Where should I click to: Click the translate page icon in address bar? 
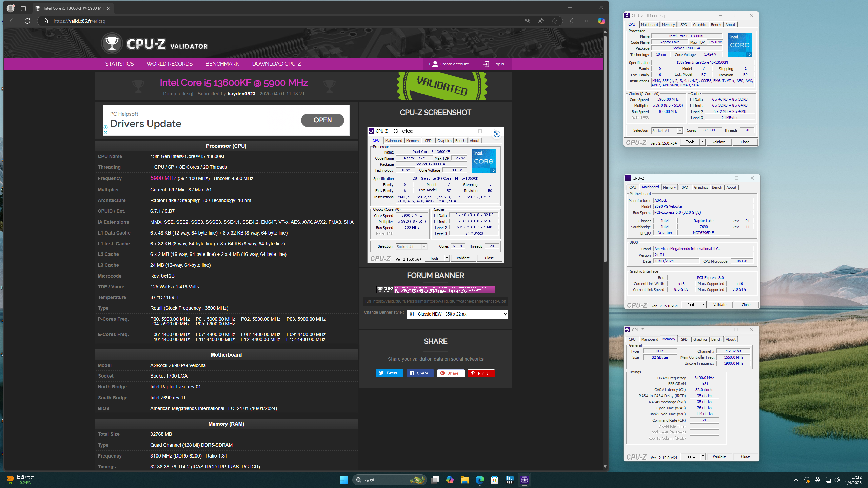click(x=527, y=21)
